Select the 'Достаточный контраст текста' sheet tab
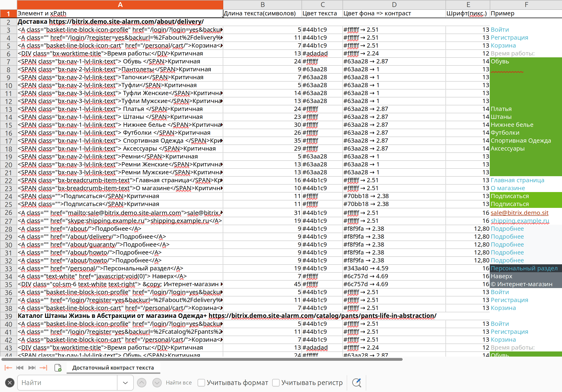This screenshot has width=562, height=392. pyautogui.click(x=113, y=368)
